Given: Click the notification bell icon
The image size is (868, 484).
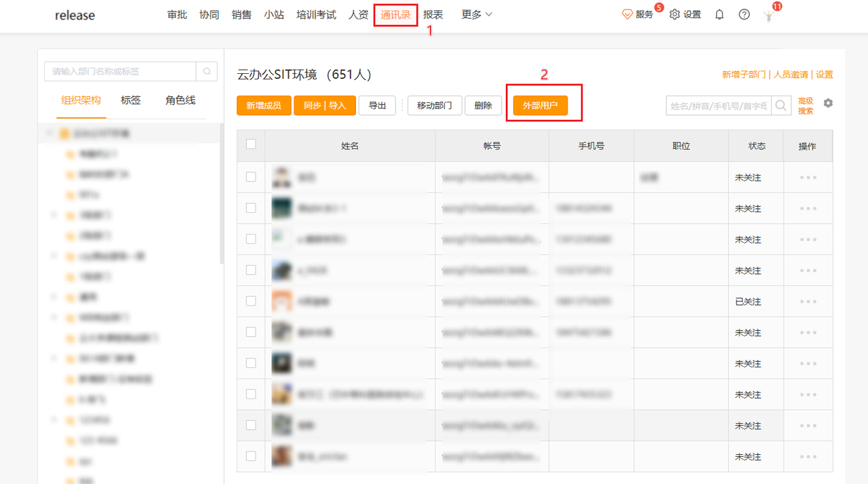Looking at the screenshot, I should pyautogui.click(x=719, y=14).
